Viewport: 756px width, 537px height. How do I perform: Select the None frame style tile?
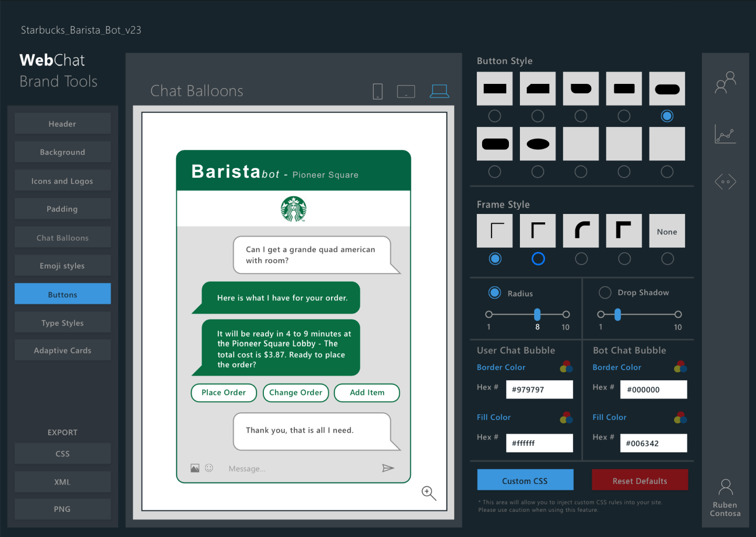pos(667,231)
